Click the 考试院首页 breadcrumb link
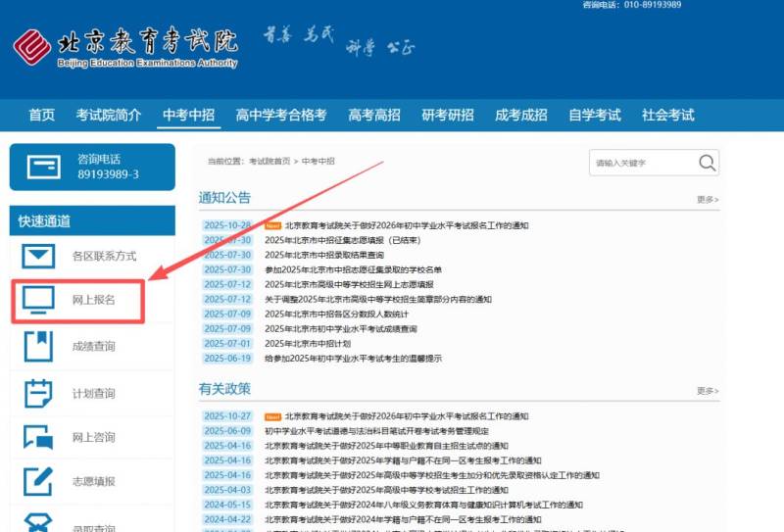784x532 pixels. [x=269, y=161]
